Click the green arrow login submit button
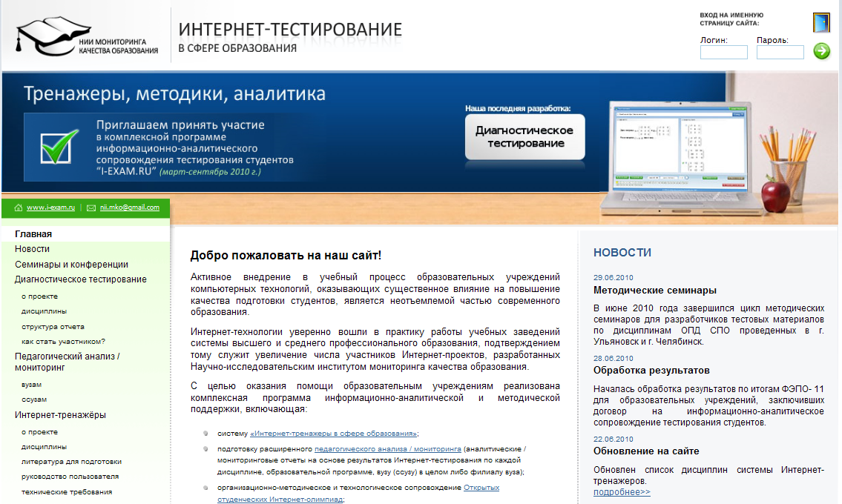 pyautogui.click(x=821, y=51)
